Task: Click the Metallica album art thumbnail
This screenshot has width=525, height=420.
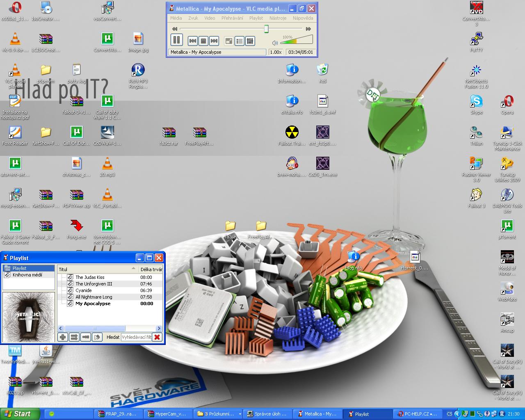Action: point(29,317)
